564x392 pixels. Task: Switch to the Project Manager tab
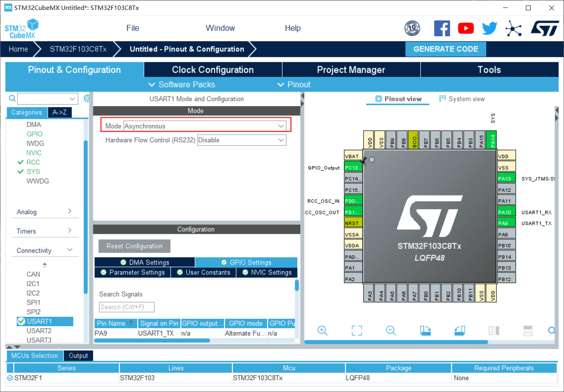click(351, 70)
